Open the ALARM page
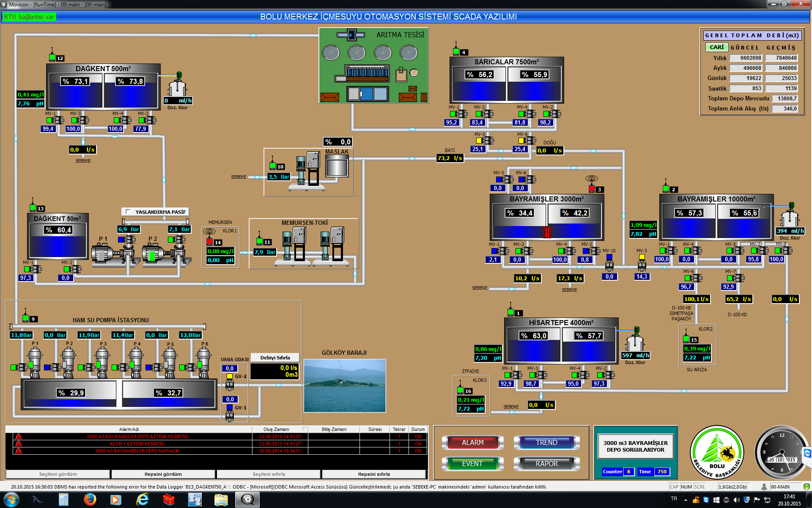 [x=472, y=442]
